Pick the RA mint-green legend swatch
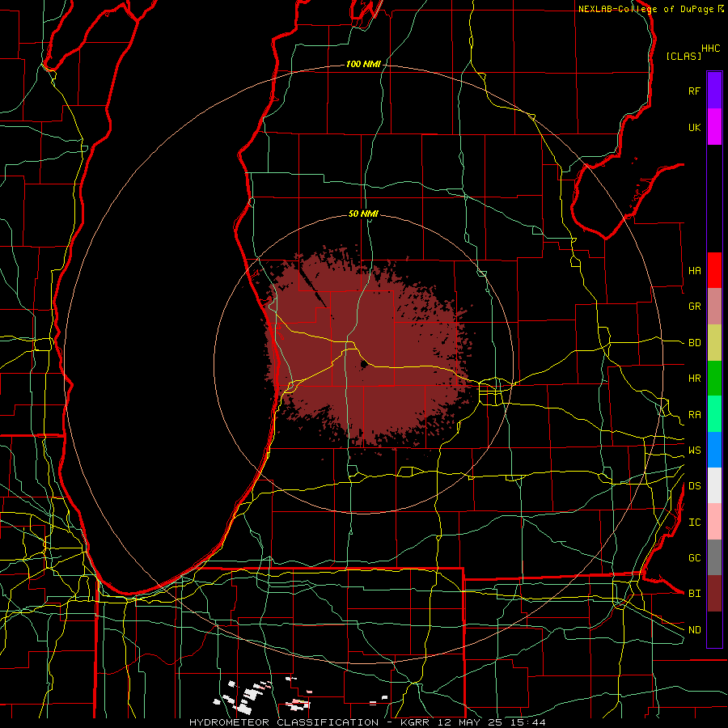728x728 pixels. tap(714, 414)
